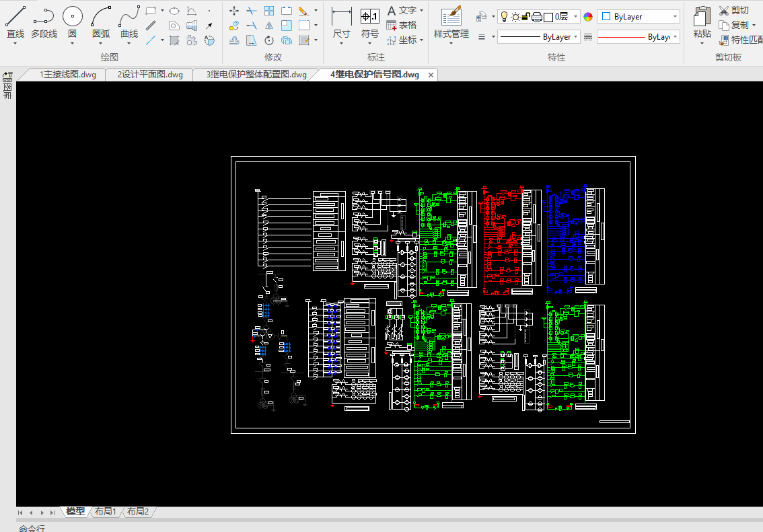Select the 直线 (Line) drawing tool
The image size is (763, 532).
[15, 22]
